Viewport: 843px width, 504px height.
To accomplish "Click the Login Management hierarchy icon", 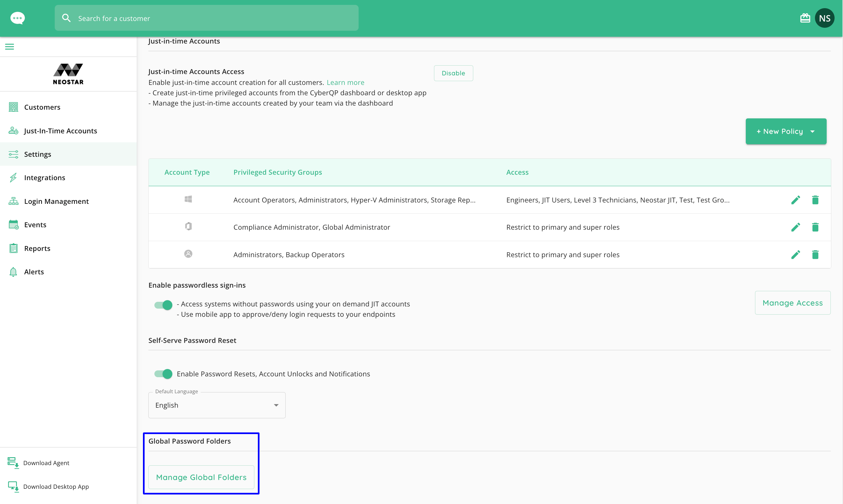I will pos(13,201).
